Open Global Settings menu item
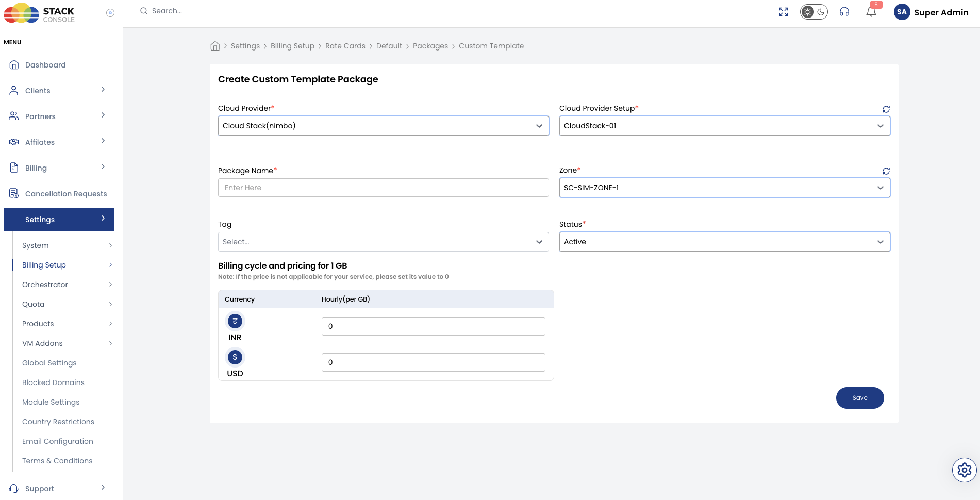This screenshot has width=980, height=500. point(49,363)
